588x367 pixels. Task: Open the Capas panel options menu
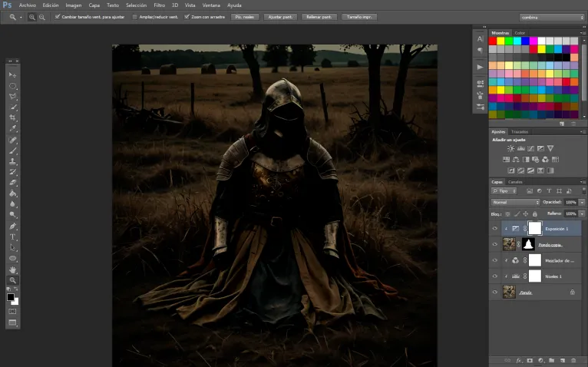pyautogui.click(x=583, y=182)
